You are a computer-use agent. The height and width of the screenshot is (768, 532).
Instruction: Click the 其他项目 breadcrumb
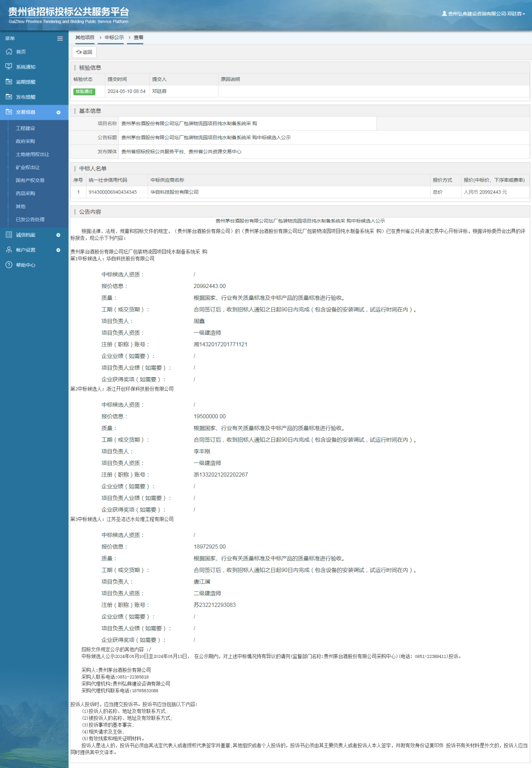pyautogui.click(x=85, y=37)
